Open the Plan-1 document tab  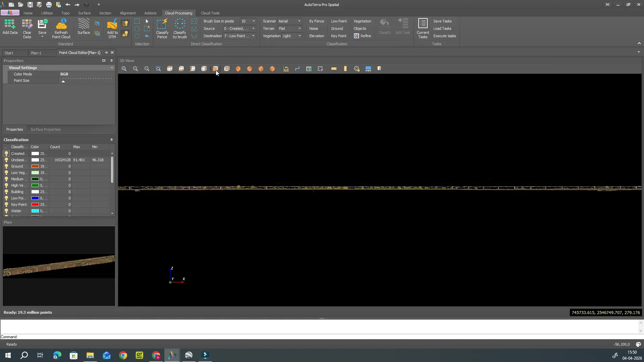click(36, 53)
